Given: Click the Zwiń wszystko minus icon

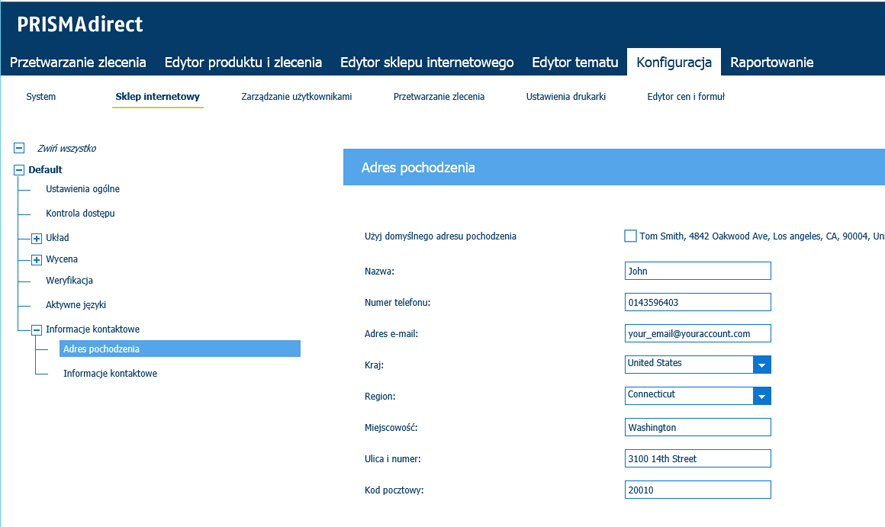Looking at the screenshot, I should (x=19, y=148).
